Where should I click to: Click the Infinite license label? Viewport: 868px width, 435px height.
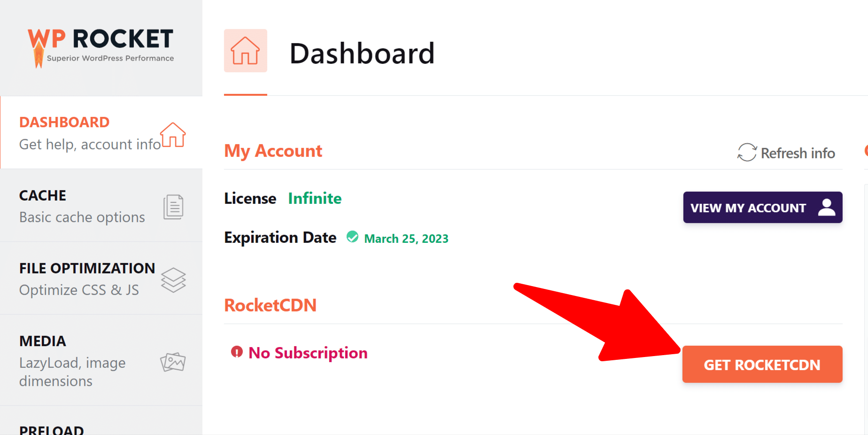point(315,198)
